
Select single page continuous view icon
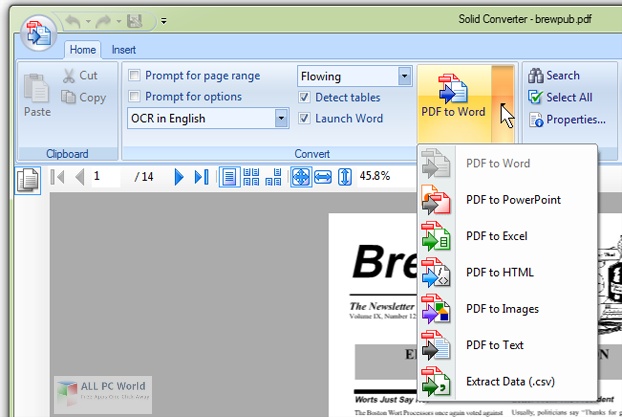pyautogui.click(x=229, y=177)
